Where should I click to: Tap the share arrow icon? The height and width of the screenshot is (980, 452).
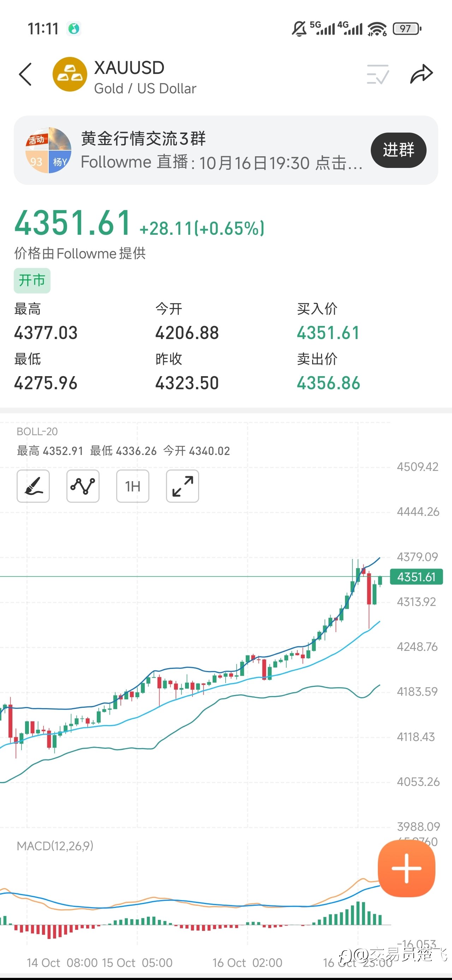(421, 74)
